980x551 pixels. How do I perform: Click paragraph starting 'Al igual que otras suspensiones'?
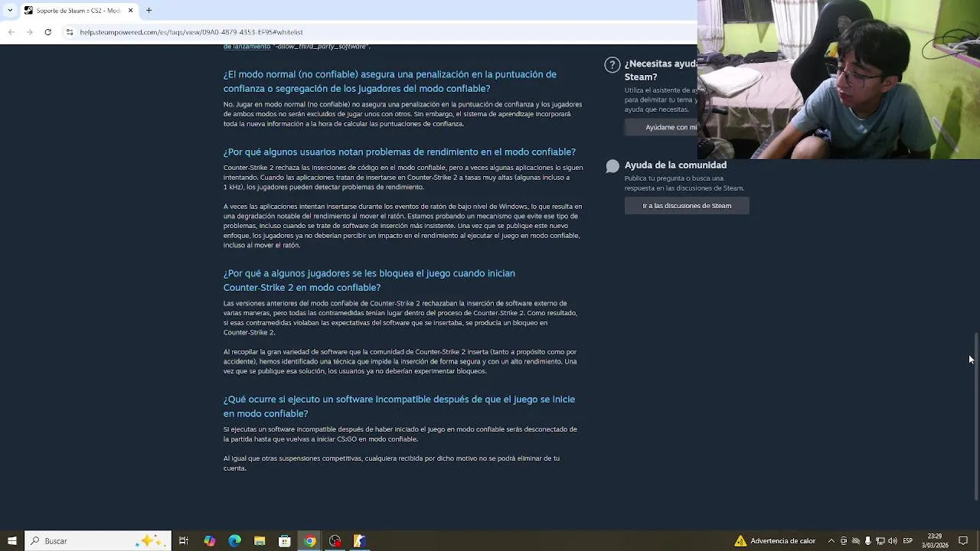click(391, 463)
